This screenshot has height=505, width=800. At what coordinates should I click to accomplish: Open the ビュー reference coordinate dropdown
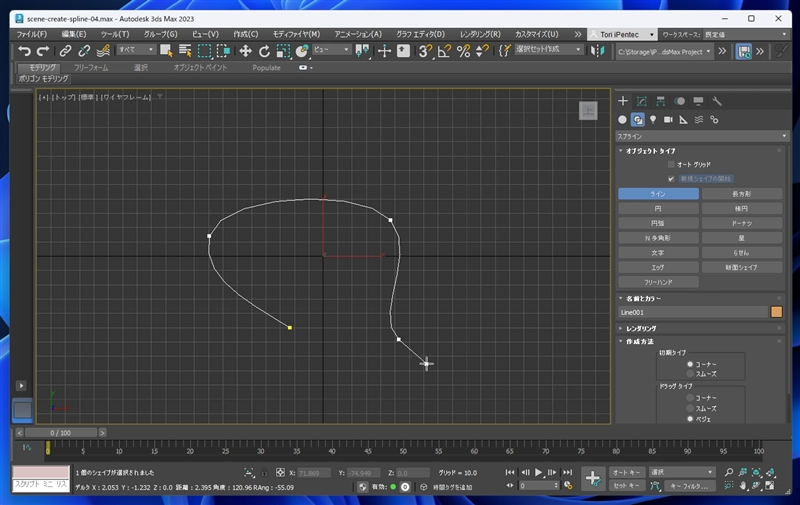(x=331, y=49)
